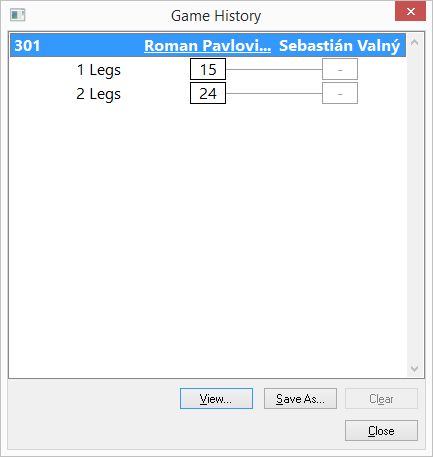Screen dimensions: 433x457
Task: Click the scrollbar up arrow
Action: point(414,42)
